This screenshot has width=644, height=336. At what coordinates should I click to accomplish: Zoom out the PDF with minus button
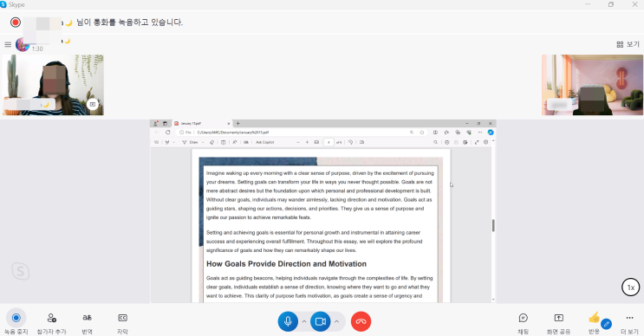click(298, 142)
